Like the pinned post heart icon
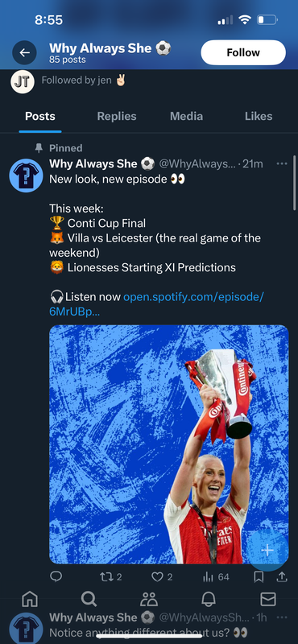298x644 pixels. pos(162,577)
